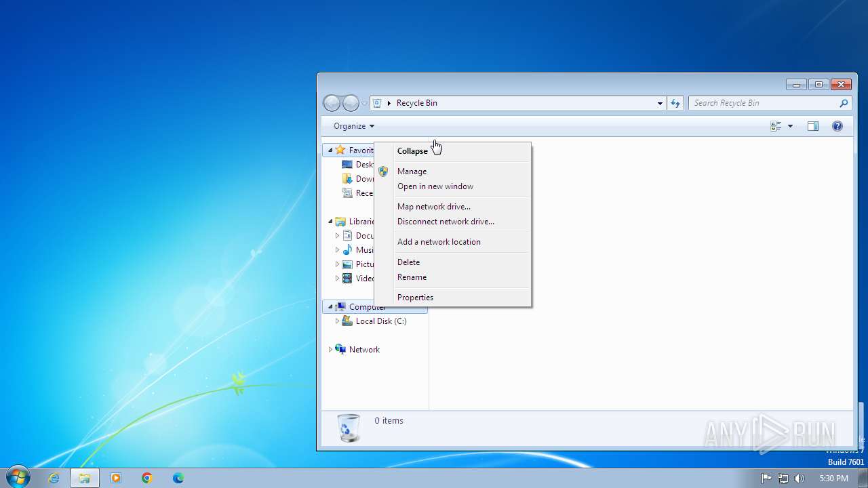Screen dimensions: 868x488
Task: Select Rename in the context menu
Action: [x=452, y=277]
